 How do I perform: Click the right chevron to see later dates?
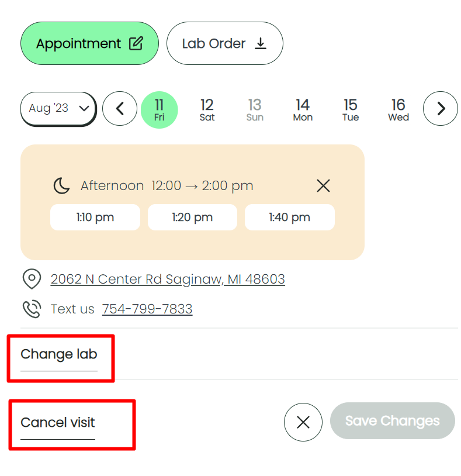click(x=440, y=109)
